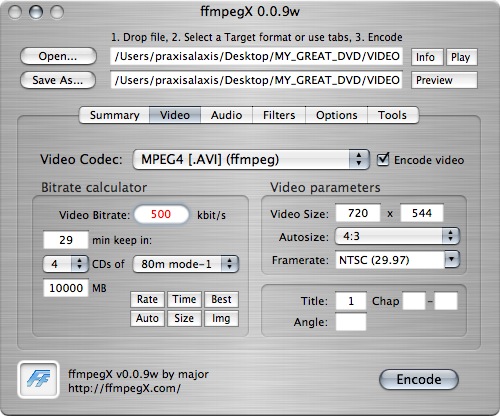Start encoding with the Encode button

point(419,379)
